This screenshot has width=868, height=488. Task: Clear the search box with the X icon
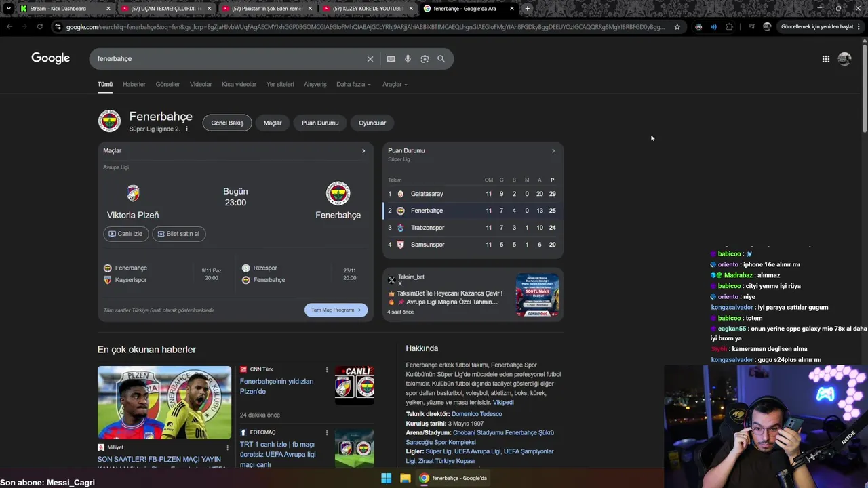coord(370,59)
